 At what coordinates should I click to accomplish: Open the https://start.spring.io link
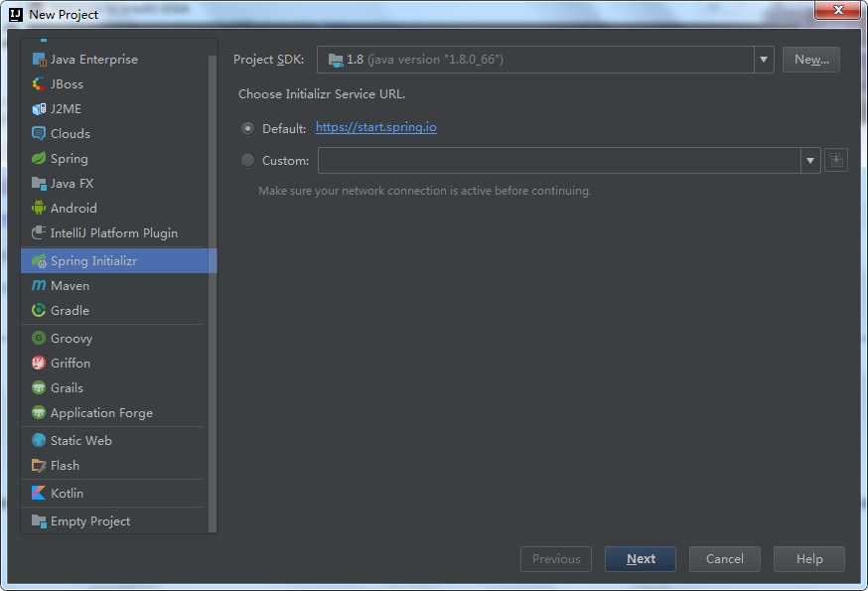click(375, 127)
